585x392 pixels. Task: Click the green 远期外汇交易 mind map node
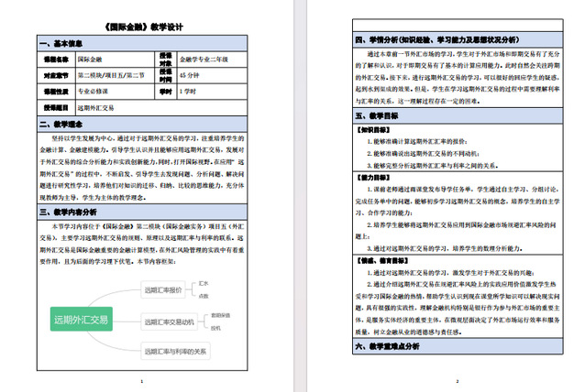pyautogui.click(x=80, y=320)
